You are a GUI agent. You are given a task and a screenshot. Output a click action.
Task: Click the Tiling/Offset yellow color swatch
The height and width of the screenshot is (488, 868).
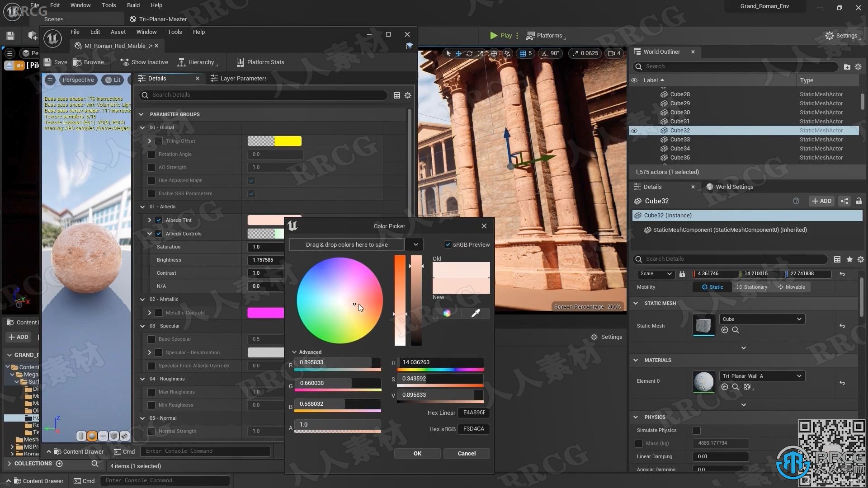(x=274, y=141)
